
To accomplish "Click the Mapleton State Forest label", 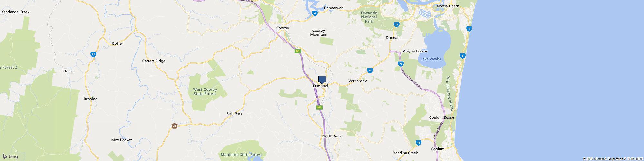I will 241,155.
